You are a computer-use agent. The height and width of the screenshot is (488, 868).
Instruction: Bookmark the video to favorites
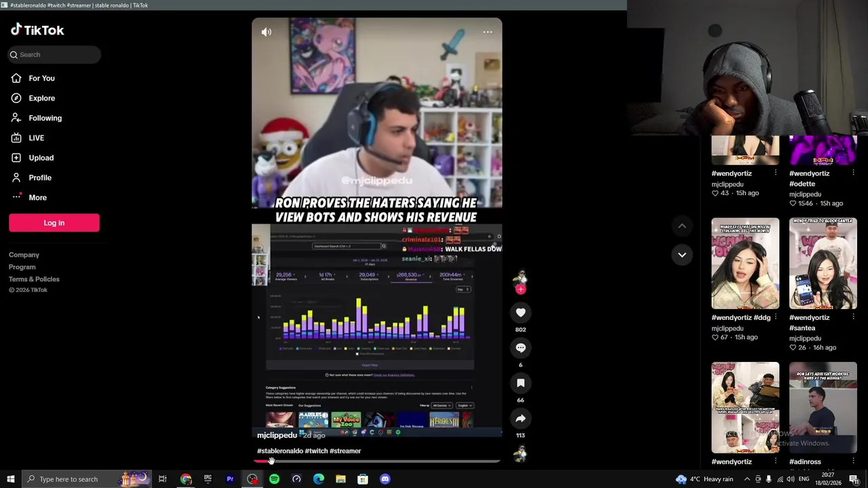520,383
